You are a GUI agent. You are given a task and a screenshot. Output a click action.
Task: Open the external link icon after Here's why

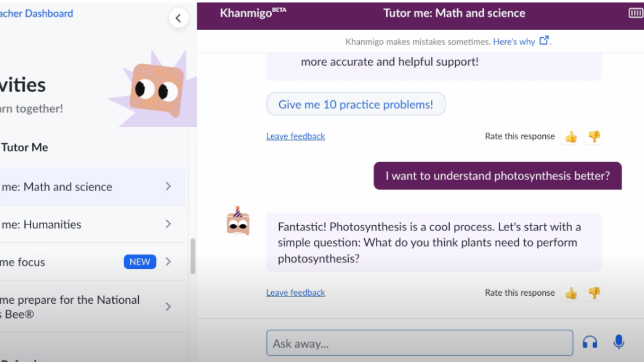point(544,41)
